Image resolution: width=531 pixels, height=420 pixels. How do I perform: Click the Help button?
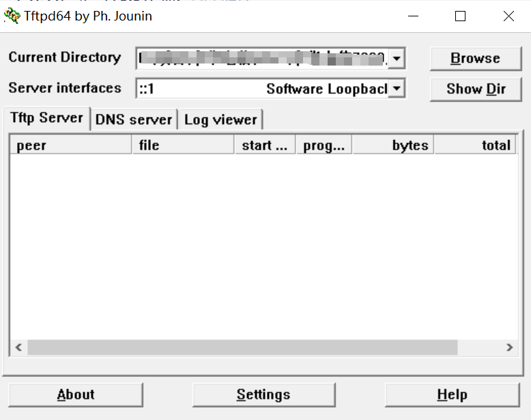click(452, 395)
